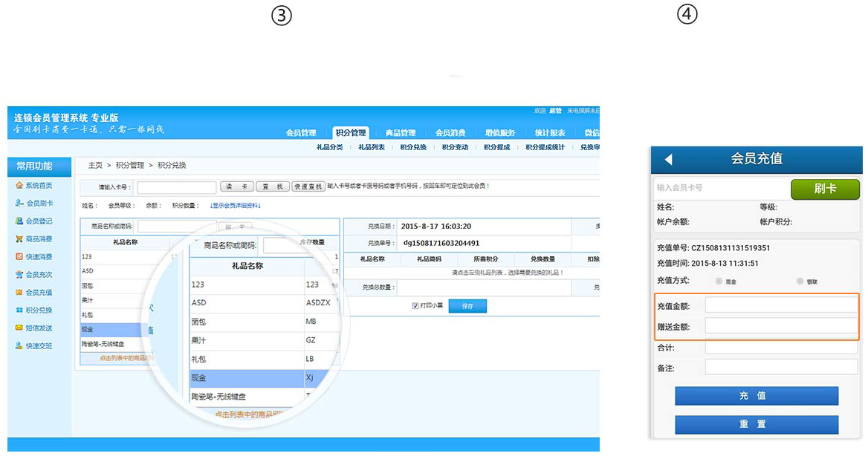Focus the 充值金额 input field
The width and height of the screenshot is (868, 462).
coord(780,305)
